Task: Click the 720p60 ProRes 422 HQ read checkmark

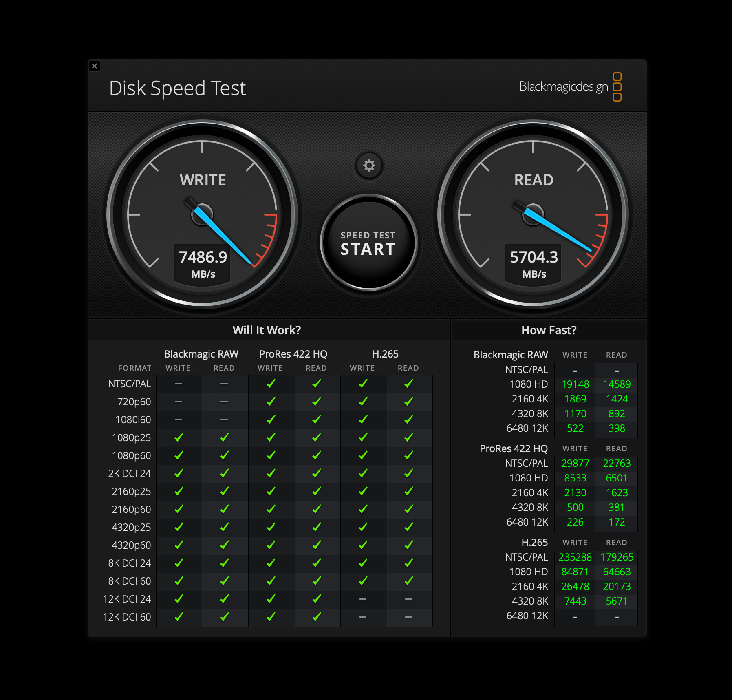Action: coord(317,402)
